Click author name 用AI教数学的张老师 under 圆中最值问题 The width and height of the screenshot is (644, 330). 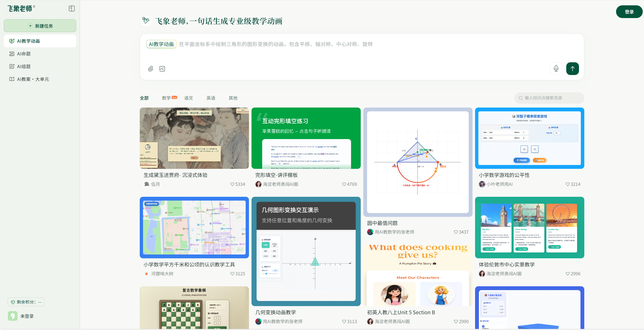coord(395,232)
